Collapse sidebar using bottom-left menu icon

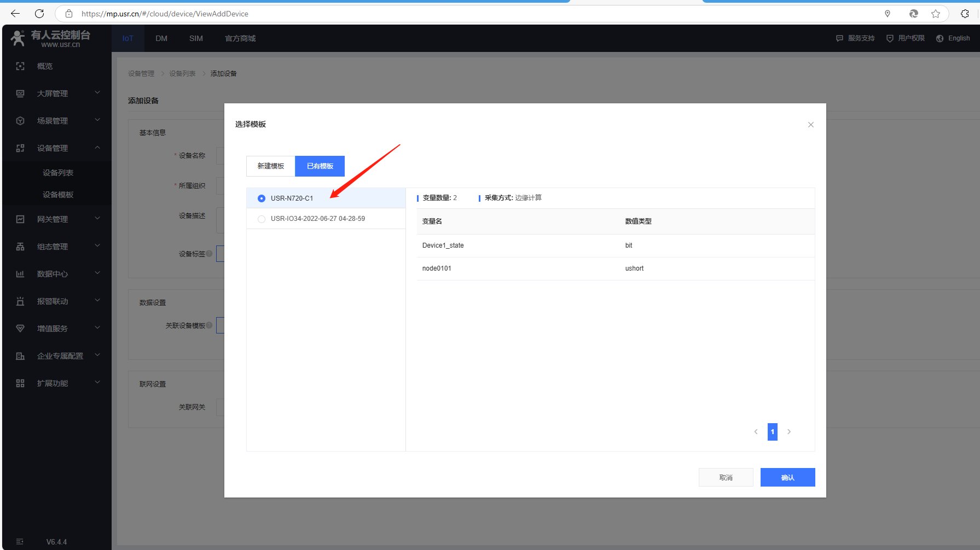20,541
